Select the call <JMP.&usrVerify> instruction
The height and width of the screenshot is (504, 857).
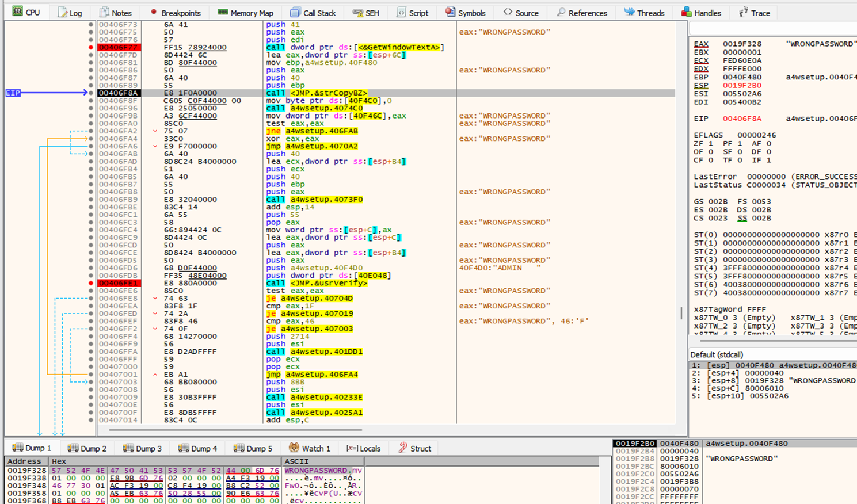point(317,283)
